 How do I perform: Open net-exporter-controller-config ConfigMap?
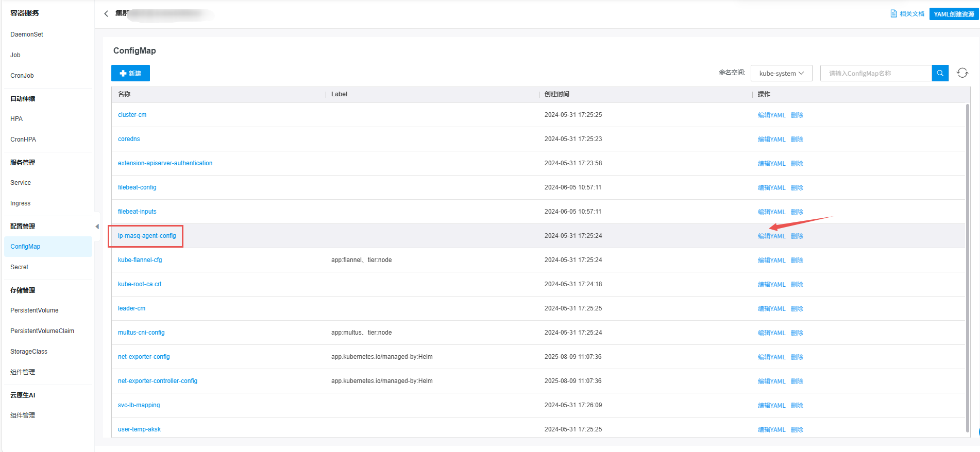pyautogui.click(x=158, y=381)
